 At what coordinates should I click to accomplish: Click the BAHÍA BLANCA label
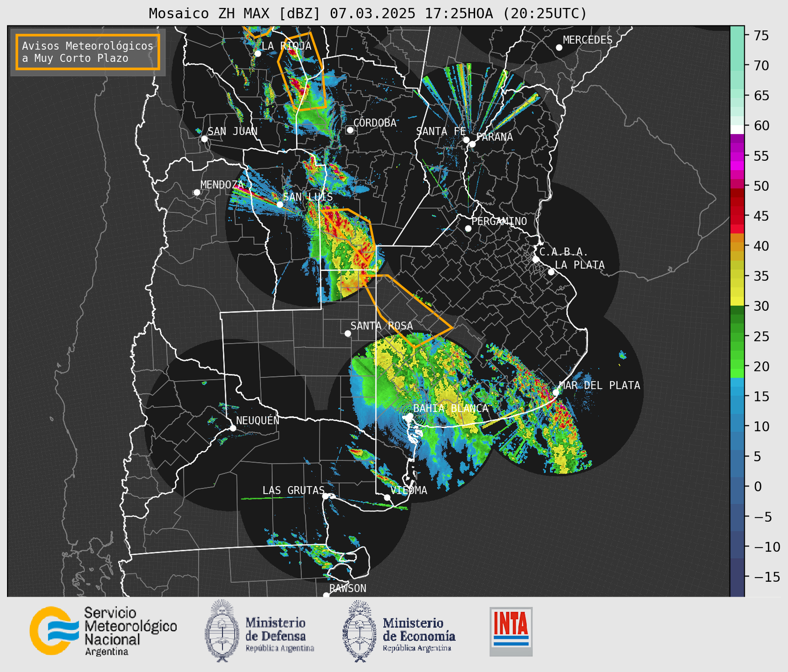pyautogui.click(x=451, y=408)
